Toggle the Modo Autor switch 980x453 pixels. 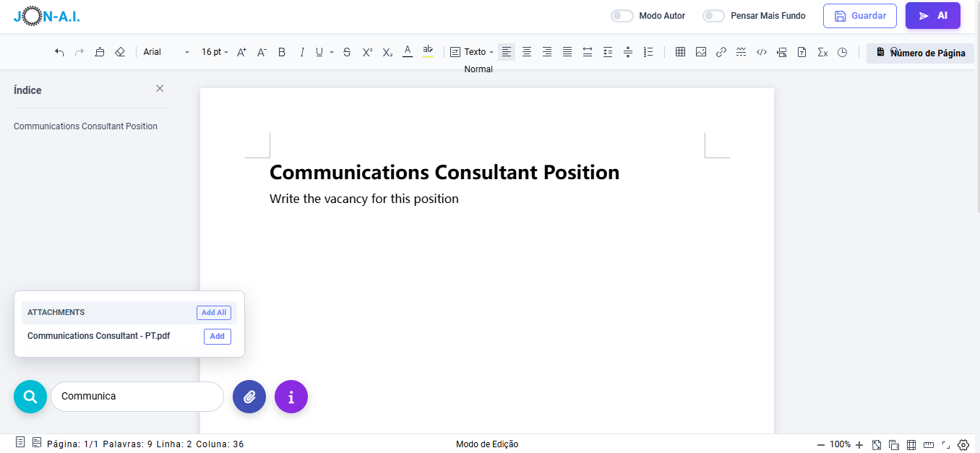(x=622, y=16)
